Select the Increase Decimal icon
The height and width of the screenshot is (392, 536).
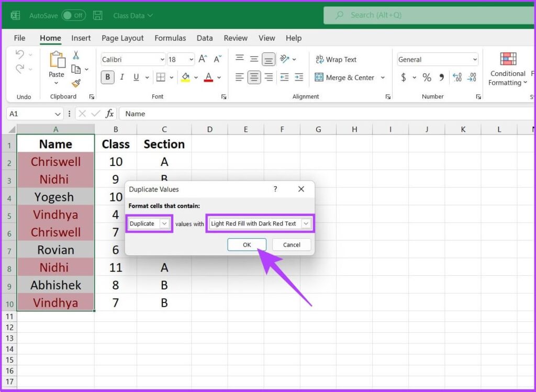456,77
